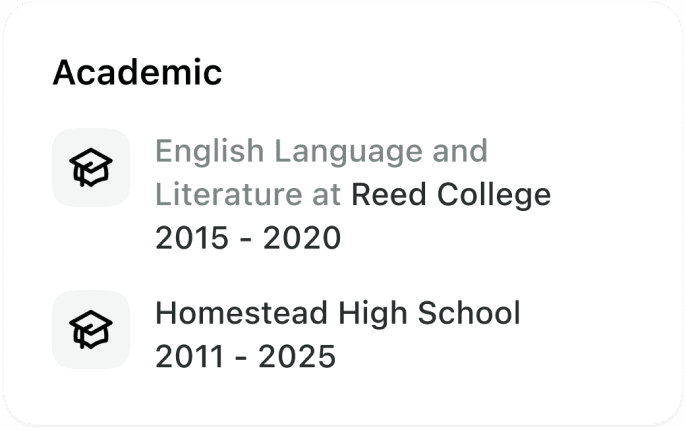The width and height of the screenshot is (686, 430).
Task: Click the graduation cap icon beside Reed College
Action: [x=91, y=167]
